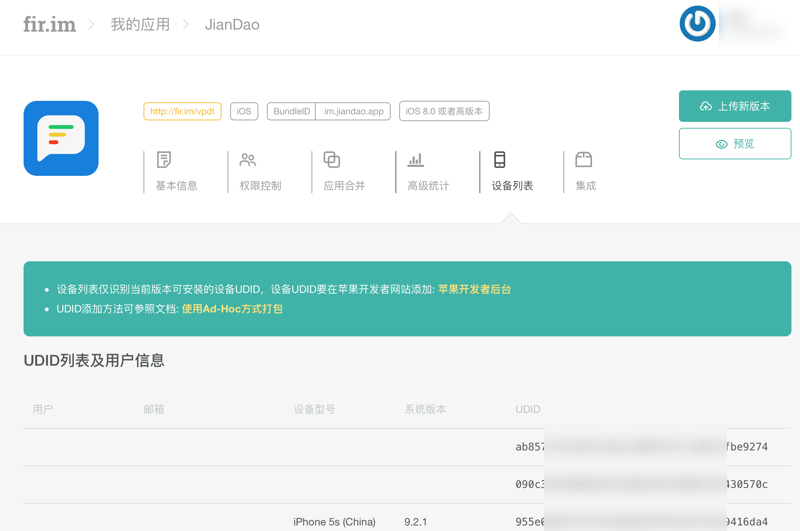Click the 设备型号 column header
Viewport: 800px width, 531px height.
[x=314, y=409]
